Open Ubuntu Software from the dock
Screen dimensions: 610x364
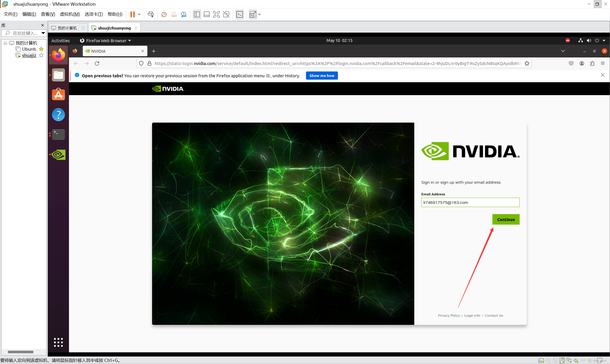click(58, 95)
